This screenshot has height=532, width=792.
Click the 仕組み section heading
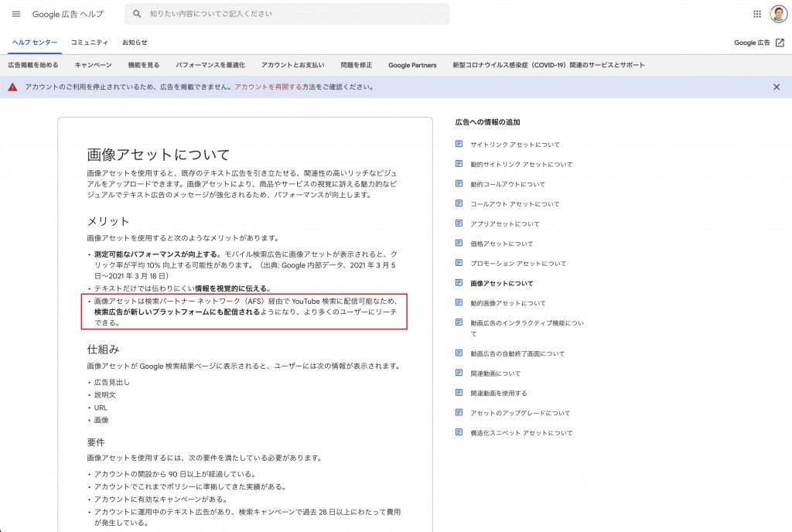point(103,350)
